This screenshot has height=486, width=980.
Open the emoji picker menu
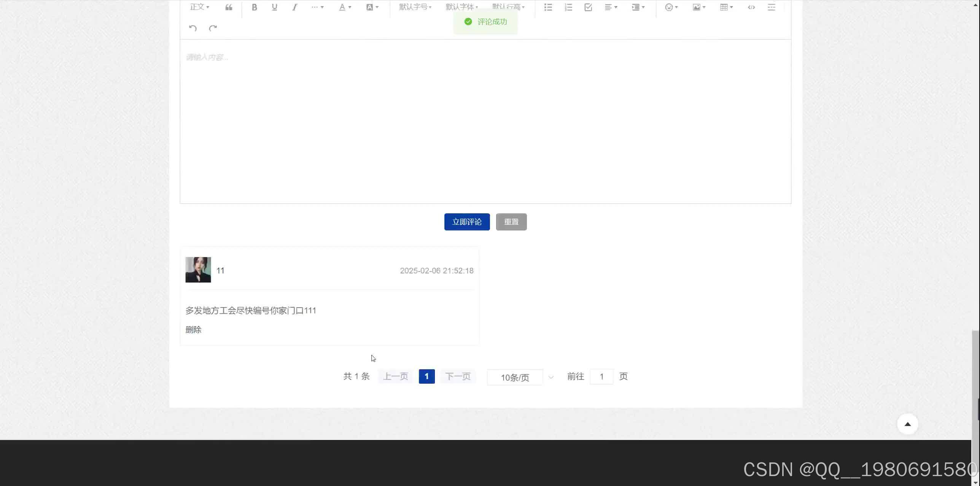click(671, 7)
